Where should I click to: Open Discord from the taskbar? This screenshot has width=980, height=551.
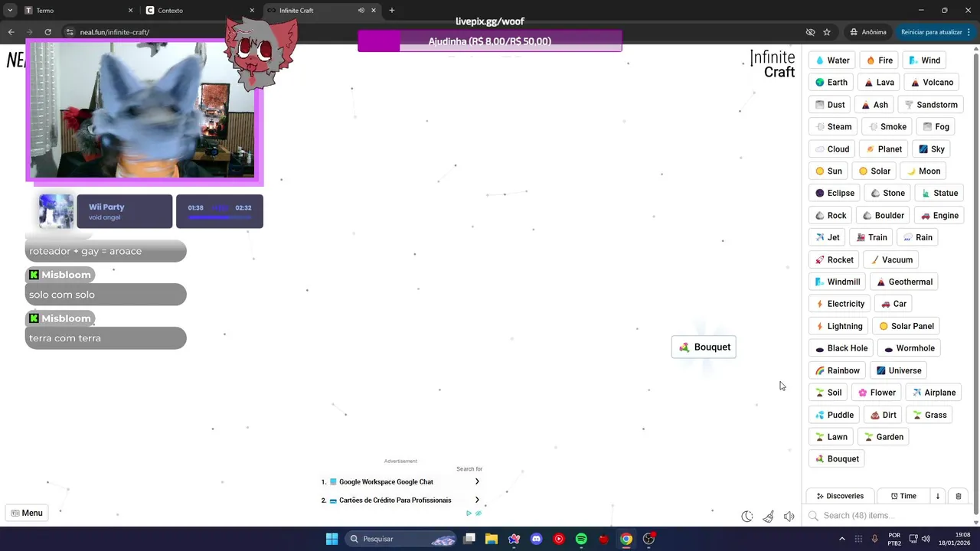[x=536, y=539]
